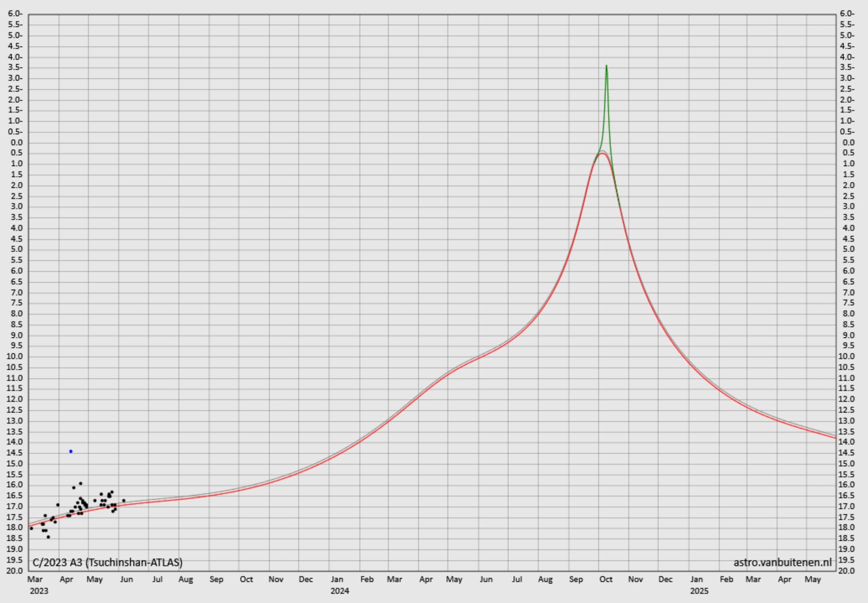Click the C/2023 A3 (Tsuchinshan-ATLAS) title label

tap(108, 562)
